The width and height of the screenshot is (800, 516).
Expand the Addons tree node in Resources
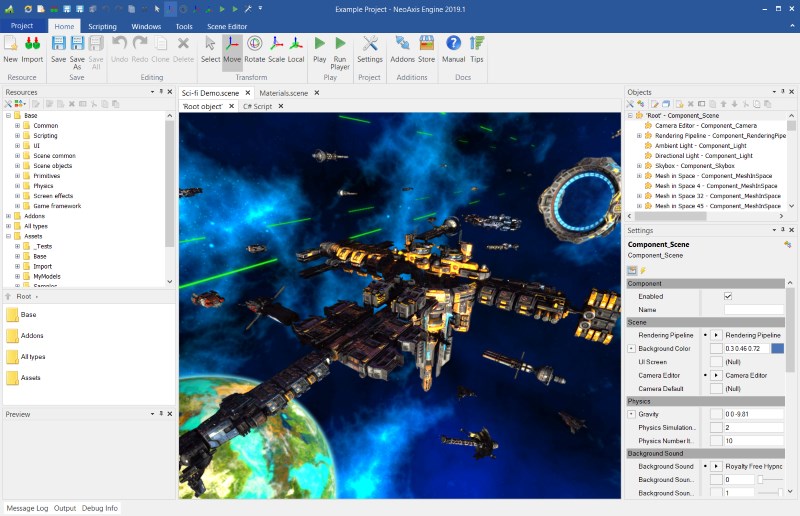(8, 215)
